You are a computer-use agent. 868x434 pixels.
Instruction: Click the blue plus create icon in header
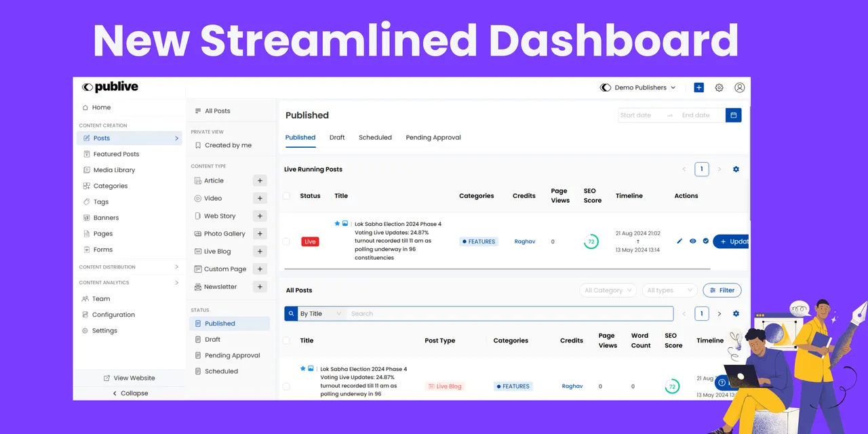[x=698, y=87]
